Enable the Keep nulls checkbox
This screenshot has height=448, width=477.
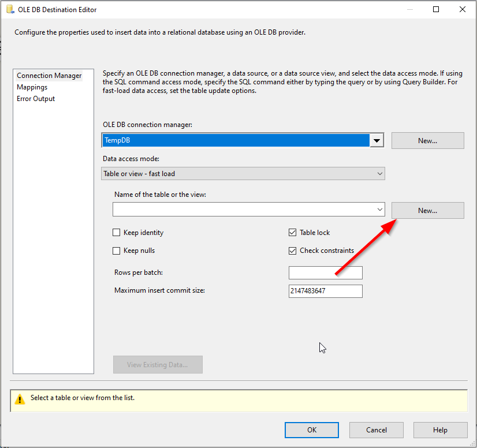[117, 251]
